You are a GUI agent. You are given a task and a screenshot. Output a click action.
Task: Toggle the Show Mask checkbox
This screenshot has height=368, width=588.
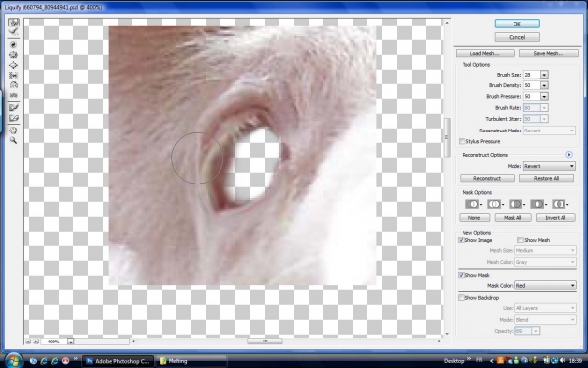point(461,275)
